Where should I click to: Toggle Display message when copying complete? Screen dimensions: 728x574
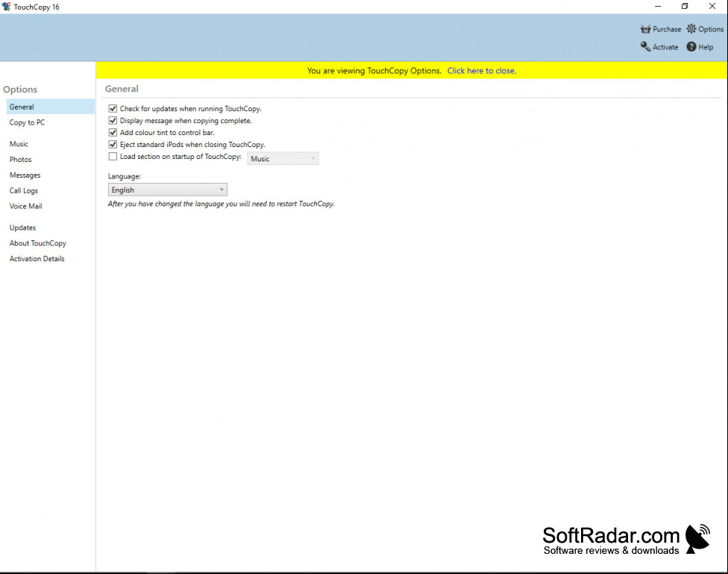[113, 120]
